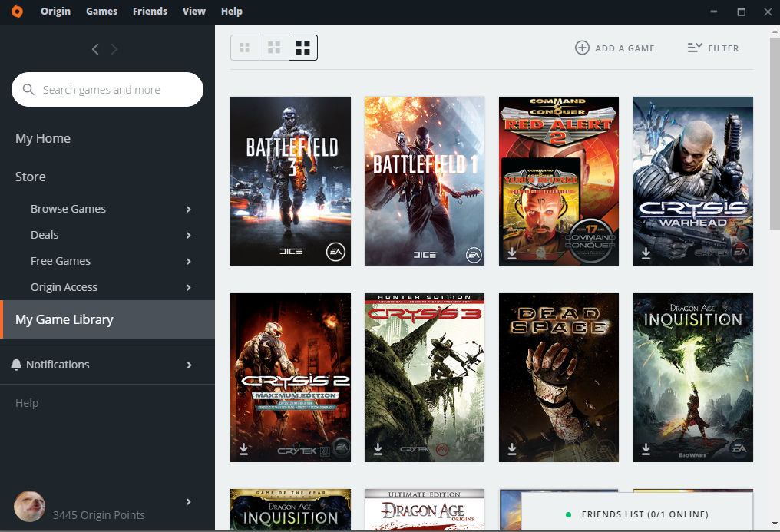Open the Help menu in menu bar
The width and height of the screenshot is (780, 532).
pos(232,11)
